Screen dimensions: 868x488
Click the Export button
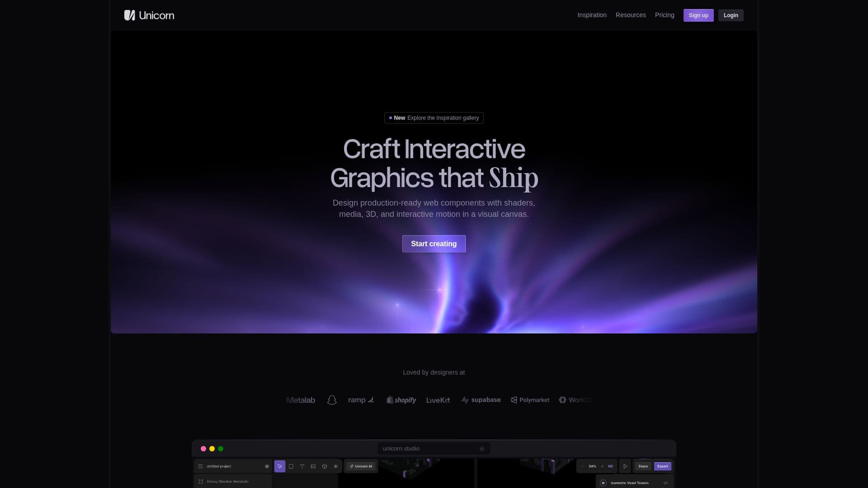[663, 466]
